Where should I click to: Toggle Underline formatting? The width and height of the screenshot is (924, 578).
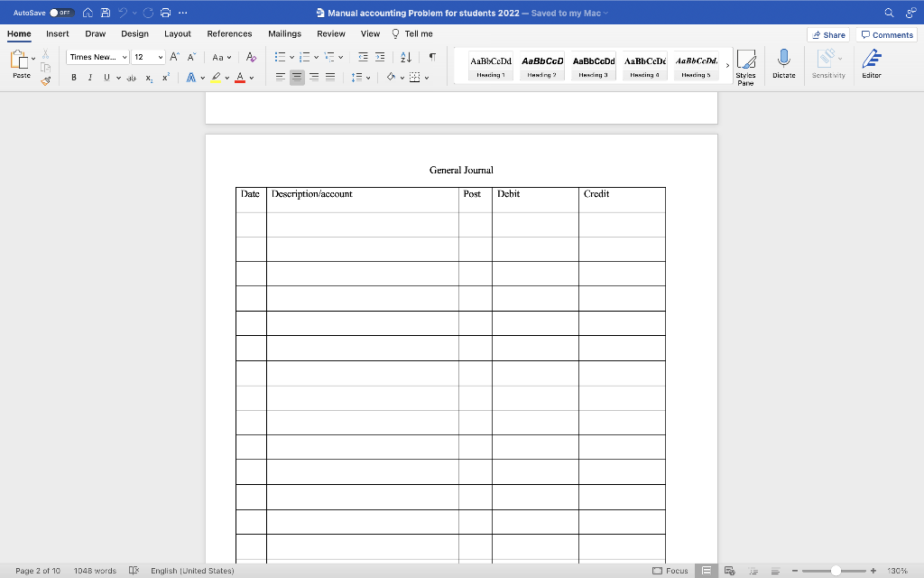tap(106, 78)
